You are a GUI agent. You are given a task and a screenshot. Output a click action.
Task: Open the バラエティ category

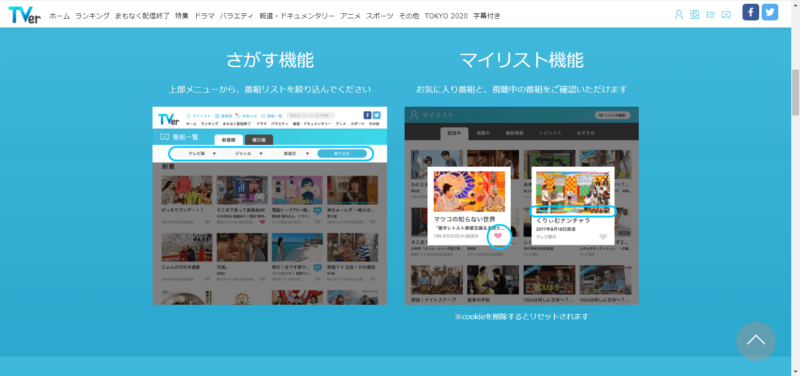[237, 16]
